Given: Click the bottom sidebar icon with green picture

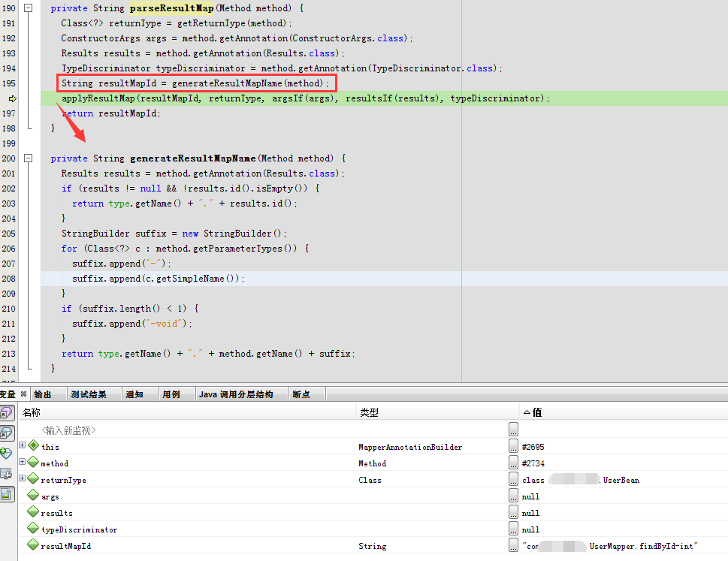Looking at the screenshot, I should [7, 495].
